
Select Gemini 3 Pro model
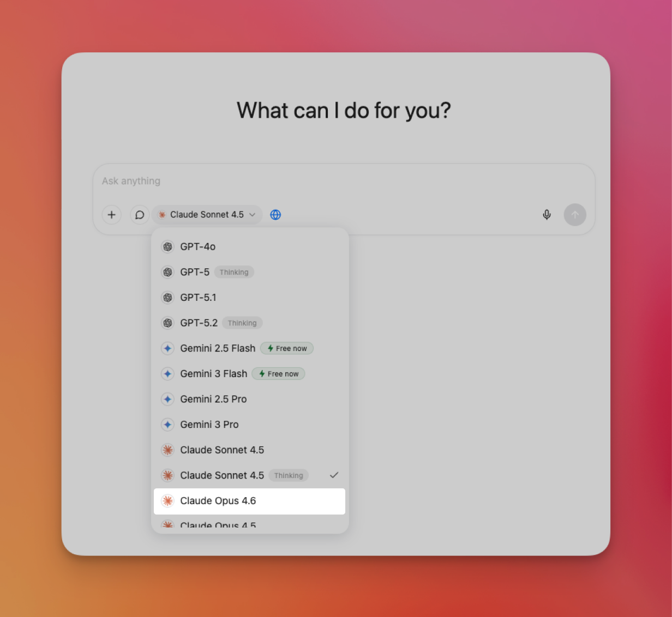click(x=250, y=425)
